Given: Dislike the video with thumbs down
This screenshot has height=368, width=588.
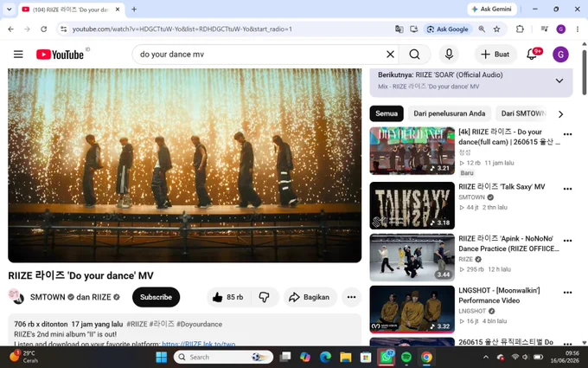Looking at the screenshot, I should (264, 297).
